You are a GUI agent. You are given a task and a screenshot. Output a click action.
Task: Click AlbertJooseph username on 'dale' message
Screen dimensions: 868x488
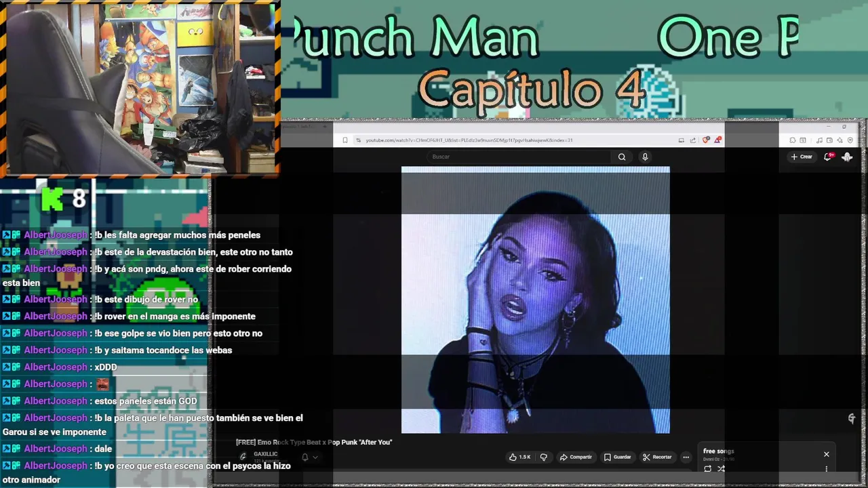(56, 449)
